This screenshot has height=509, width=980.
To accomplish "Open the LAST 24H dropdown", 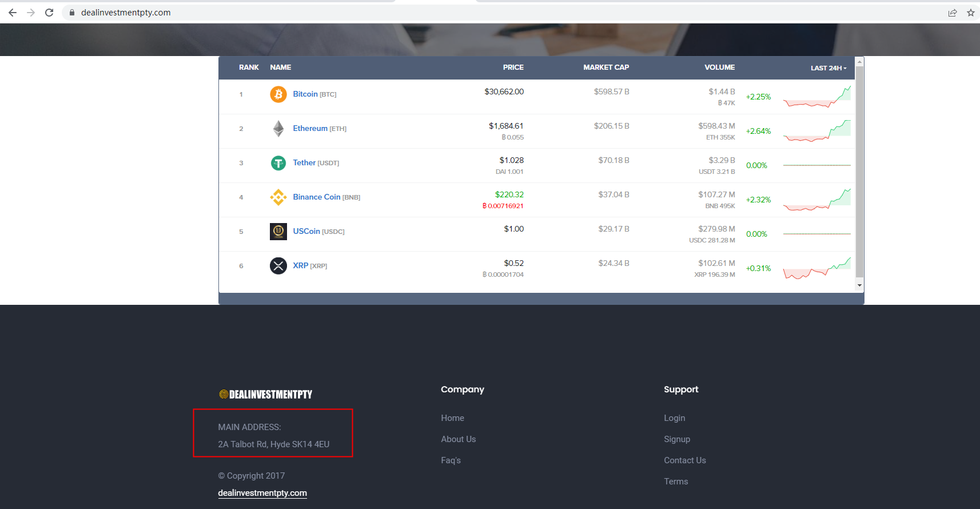I will [828, 68].
